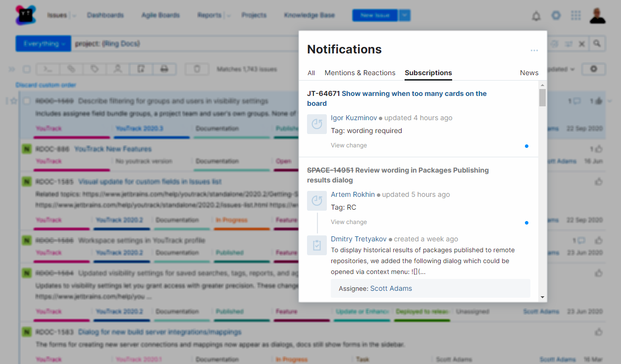621x364 pixels.
Task: Click the notifications bell icon
Action: [x=536, y=16]
